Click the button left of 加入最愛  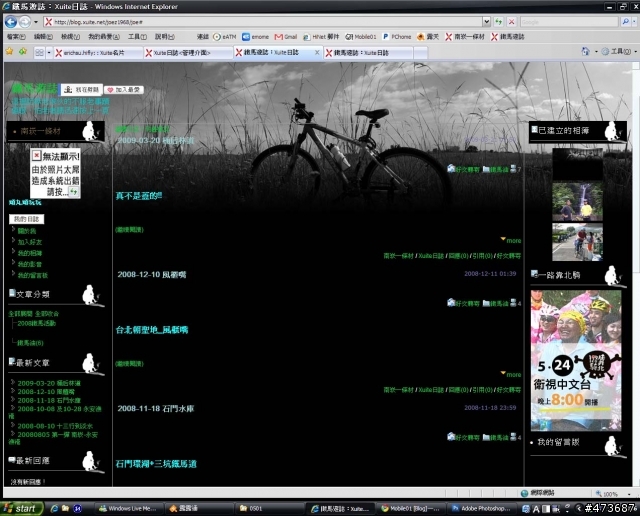tap(82, 90)
